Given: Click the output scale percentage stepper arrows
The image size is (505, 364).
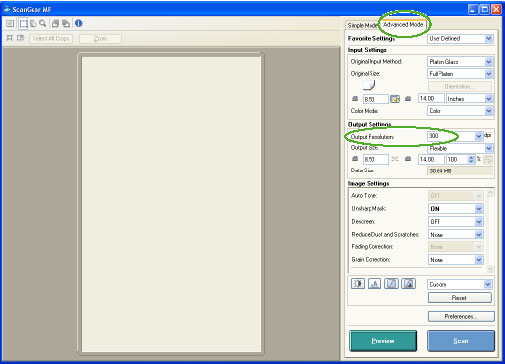Looking at the screenshot, I should point(471,159).
